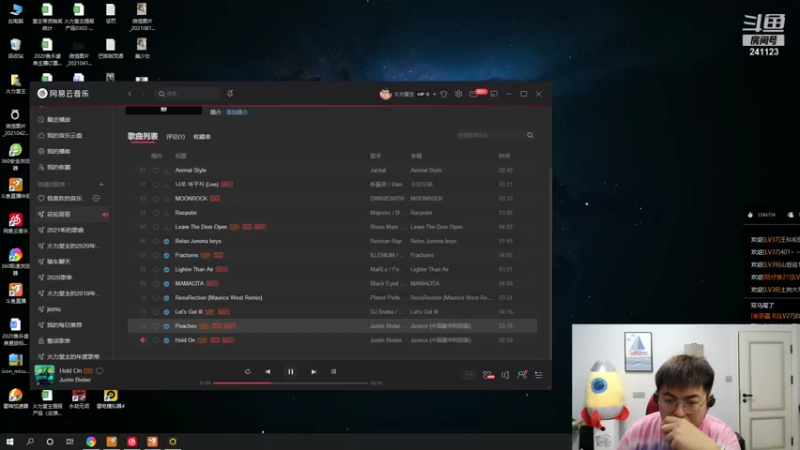
Task: Like Rasputin with heart icon
Action: click(156, 213)
